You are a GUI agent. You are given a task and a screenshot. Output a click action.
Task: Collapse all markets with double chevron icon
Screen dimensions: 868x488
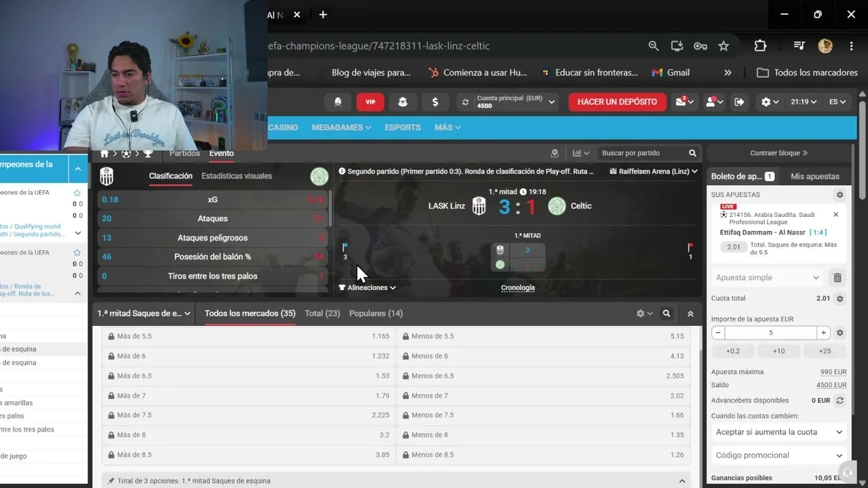[x=690, y=314]
